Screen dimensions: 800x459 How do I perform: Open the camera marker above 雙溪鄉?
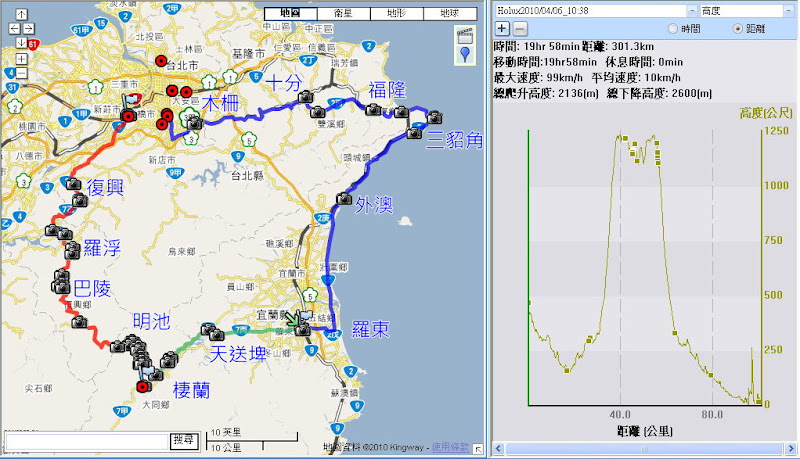(x=317, y=112)
